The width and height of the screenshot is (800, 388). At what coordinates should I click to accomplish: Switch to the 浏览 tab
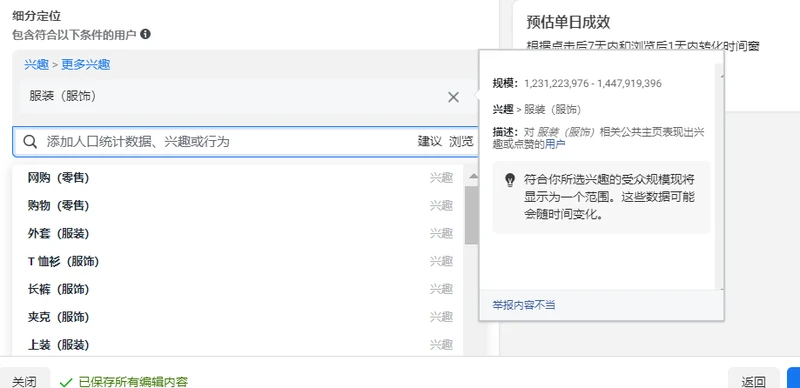pos(461,141)
